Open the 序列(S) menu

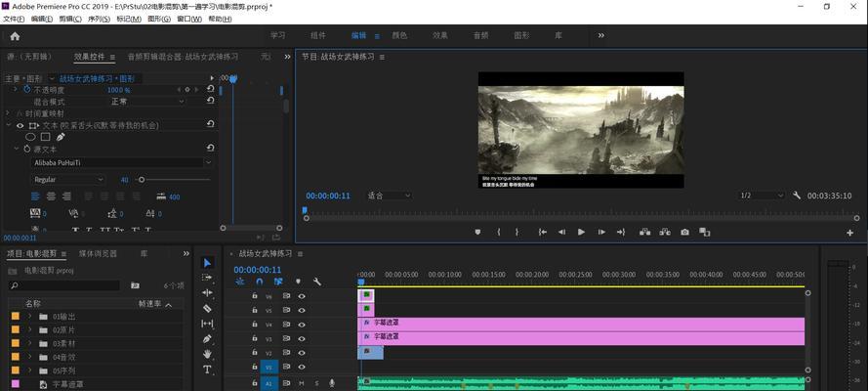[99, 19]
